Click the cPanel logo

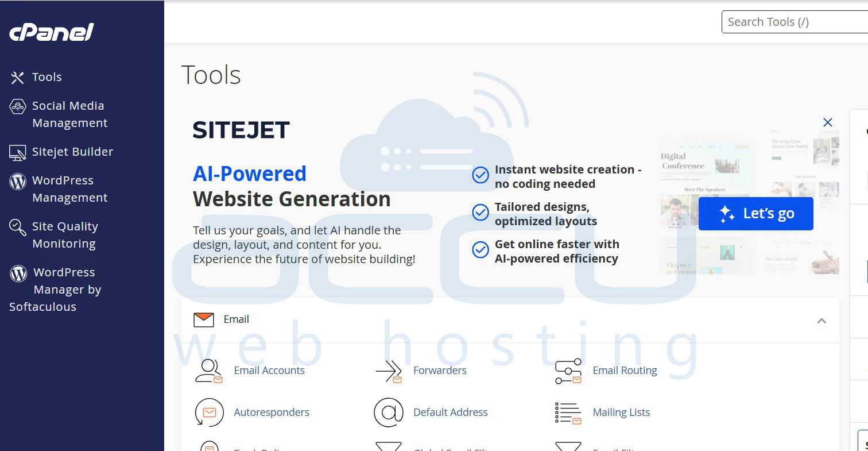pyautogui.click(x=52, y=32)
